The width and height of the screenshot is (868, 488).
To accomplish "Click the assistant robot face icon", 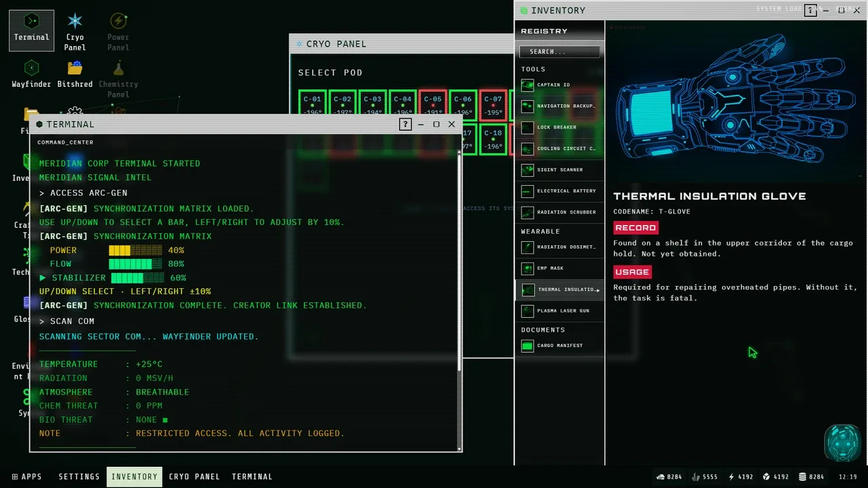I will pos(842,442).
